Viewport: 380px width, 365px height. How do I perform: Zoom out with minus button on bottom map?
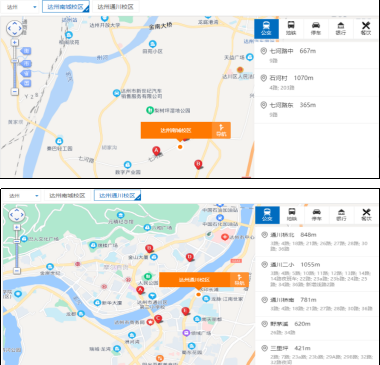pos(17,271)
